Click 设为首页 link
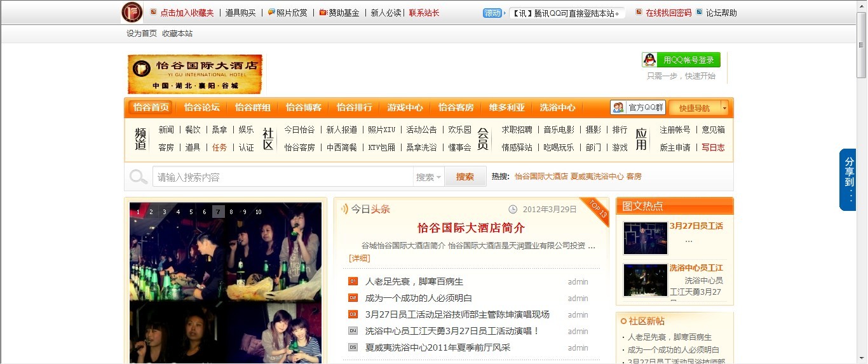 tap(142, 34)
